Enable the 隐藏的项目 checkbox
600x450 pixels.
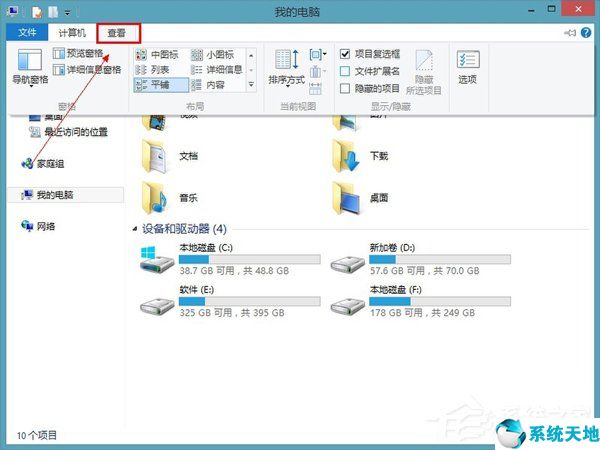click(345, 88)
